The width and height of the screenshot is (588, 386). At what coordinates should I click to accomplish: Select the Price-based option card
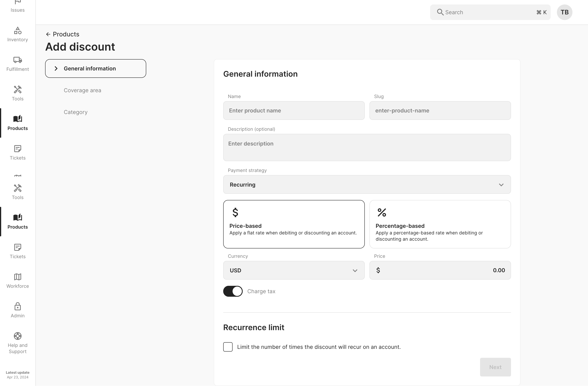(x=294, y=224)
